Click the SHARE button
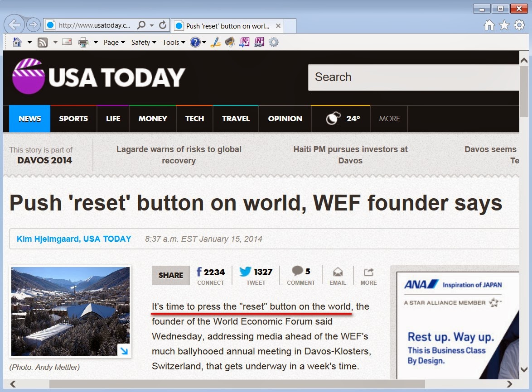Viewport: 532px width, 392px height. click(x=171, y=275)
